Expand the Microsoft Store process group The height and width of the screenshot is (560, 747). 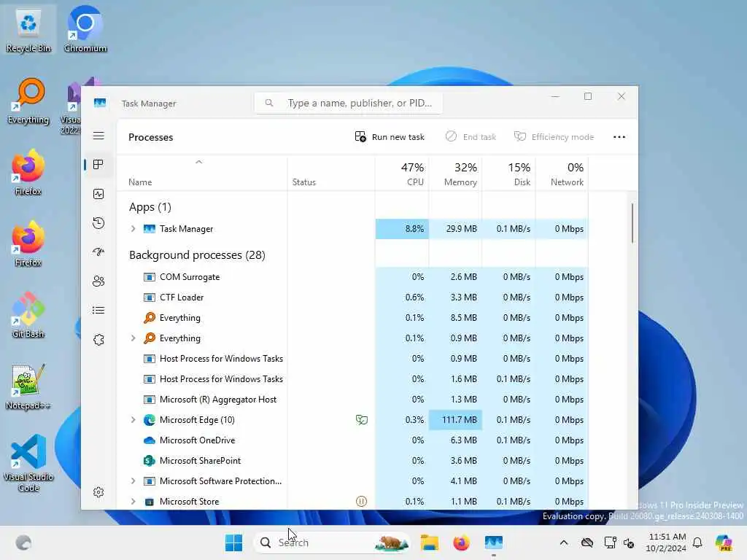tap(133, 502)
